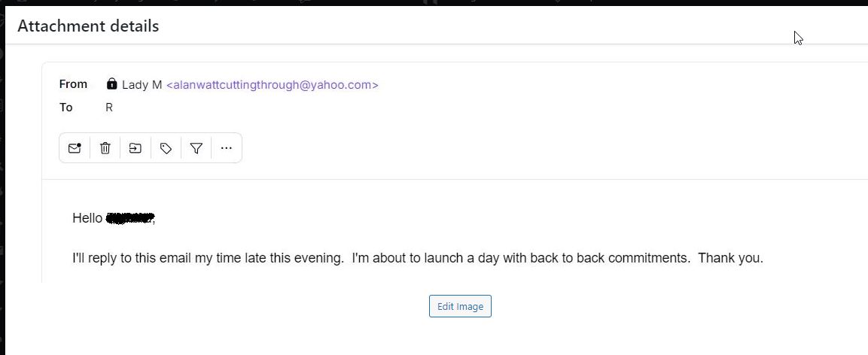Click the blacked-out scribbled name
Viewport: 868px width, 355px height.
tap(130, 218)
